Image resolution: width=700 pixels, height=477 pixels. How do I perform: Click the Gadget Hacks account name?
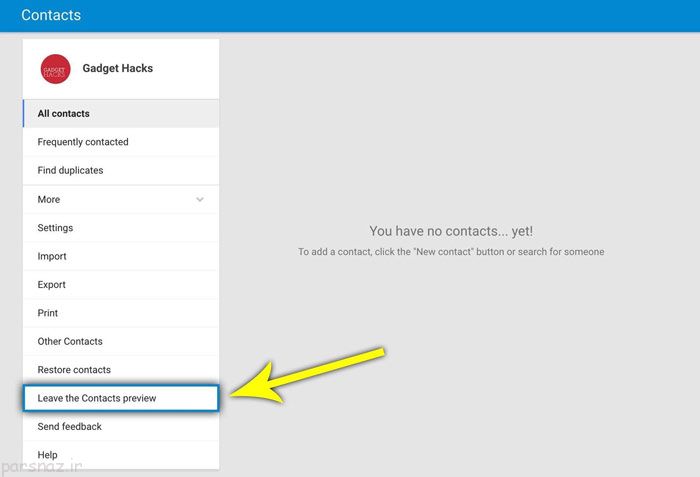(118, 68)
